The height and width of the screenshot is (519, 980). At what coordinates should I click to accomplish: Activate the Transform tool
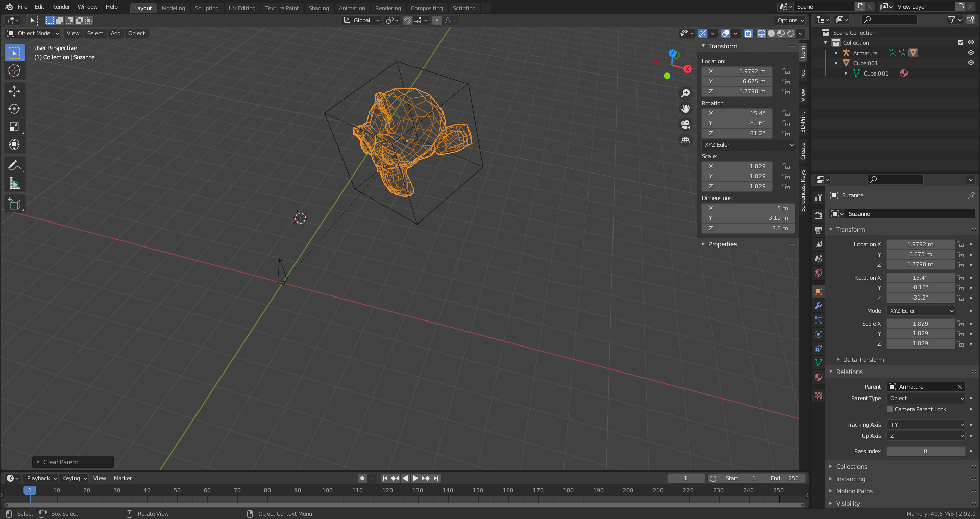14,144
